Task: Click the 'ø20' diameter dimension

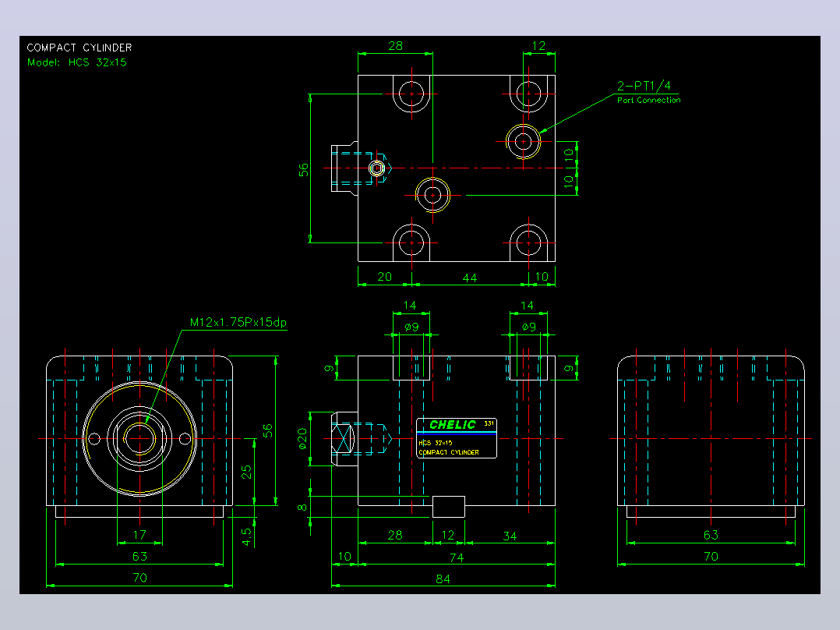Action: (302, 439)
